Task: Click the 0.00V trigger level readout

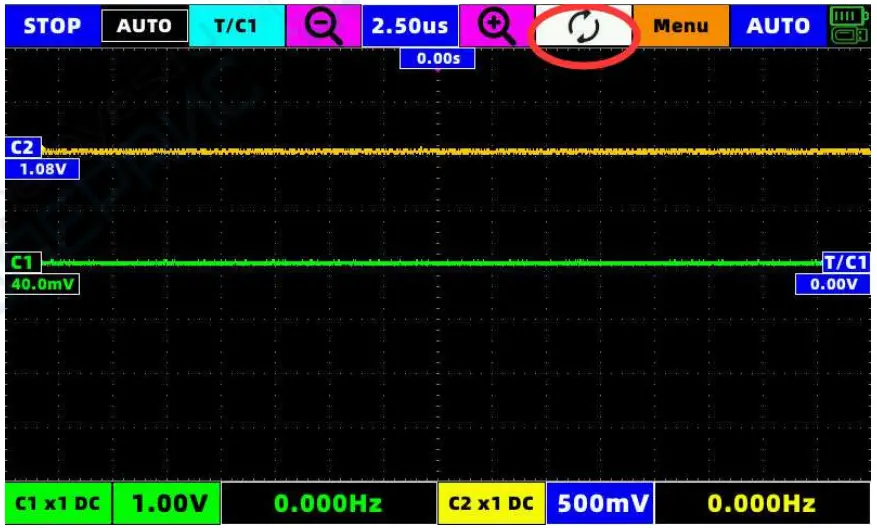Action: [x=833, y=284]
